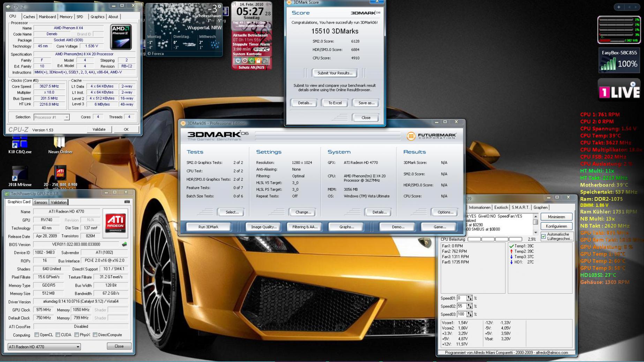The height and width of the screenshot is (362, 644).
Task: Uncheck Automatische Lüftergeschwindigkeit in SpeedFan
Action: [x=544, y=236]
